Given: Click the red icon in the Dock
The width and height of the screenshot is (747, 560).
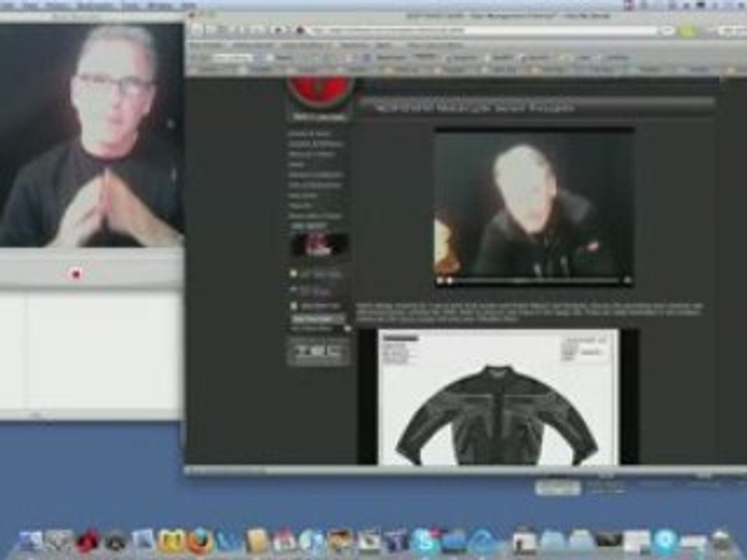Looking at the screenshot, I should tap(88, 541).
